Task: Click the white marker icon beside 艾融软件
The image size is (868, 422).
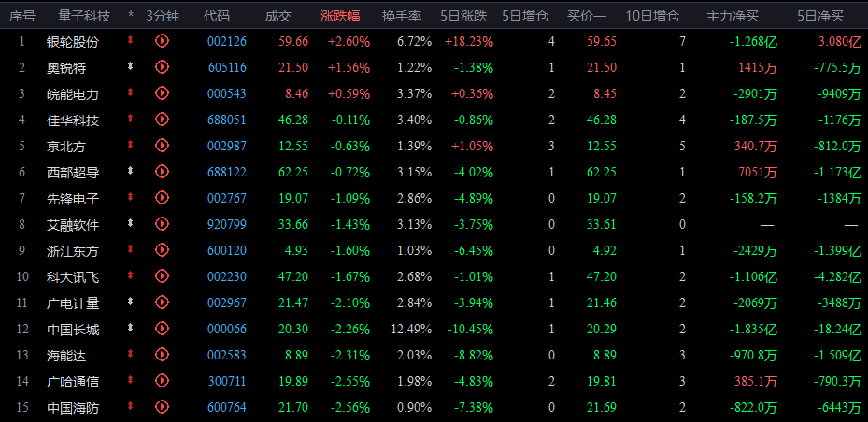Action: 130,223
